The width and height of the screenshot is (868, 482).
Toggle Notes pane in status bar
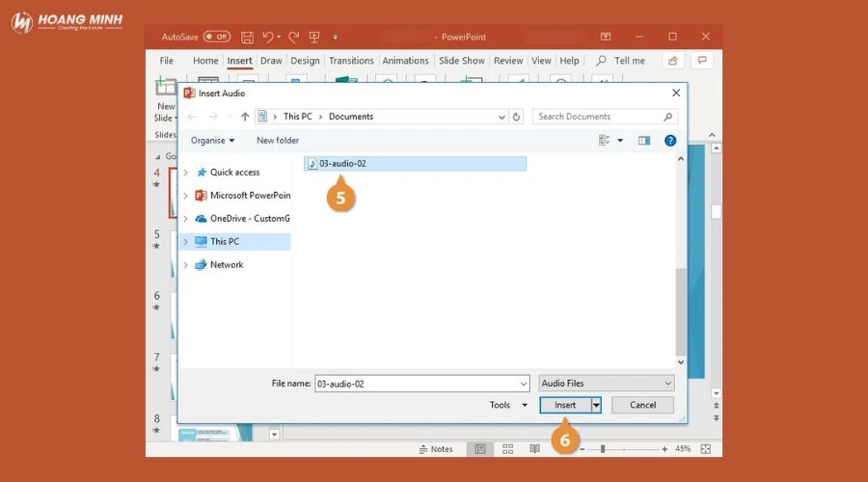click(x=436, y=449)
